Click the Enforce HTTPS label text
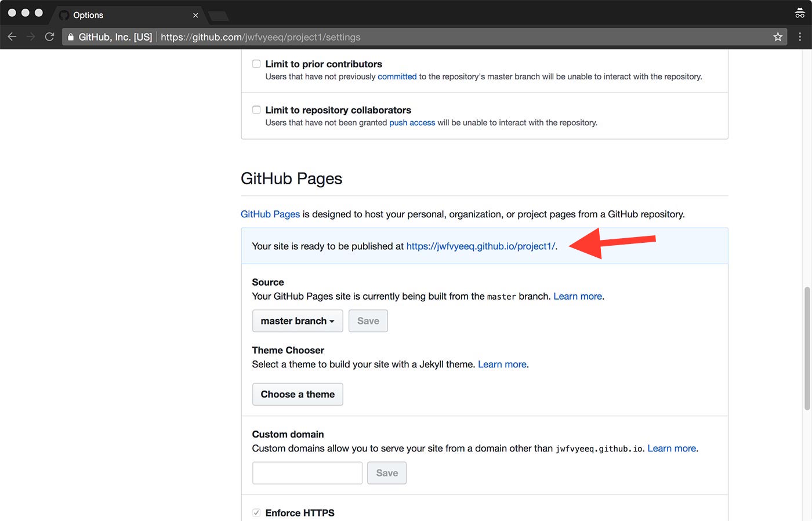The height and width of the screenshot is (521, 812). [x=300, y=513]
